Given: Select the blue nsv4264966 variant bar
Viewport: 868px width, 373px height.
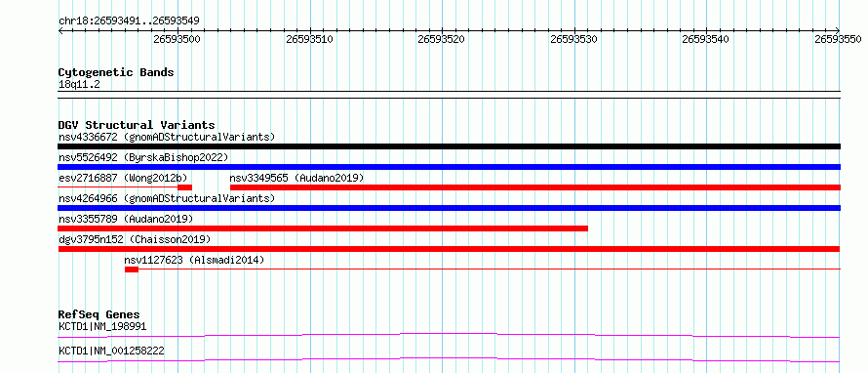Looking at the screenshot, I should 449,208.
